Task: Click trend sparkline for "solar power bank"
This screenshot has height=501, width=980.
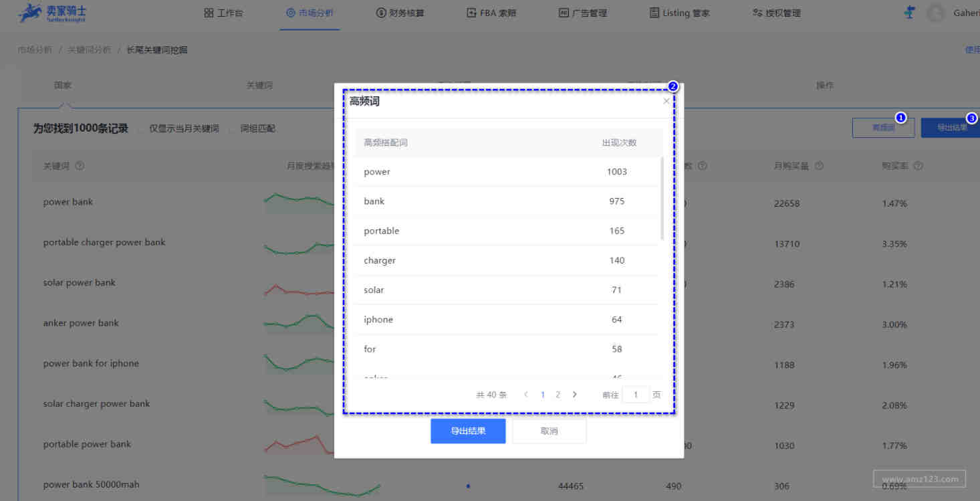Action: pyautogui.click(x=299, y=290)
